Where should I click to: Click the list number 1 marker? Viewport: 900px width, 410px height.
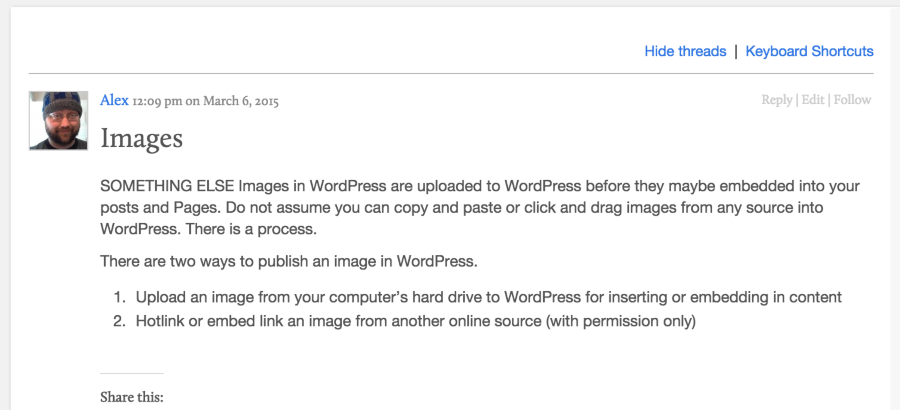coord(117,297)
